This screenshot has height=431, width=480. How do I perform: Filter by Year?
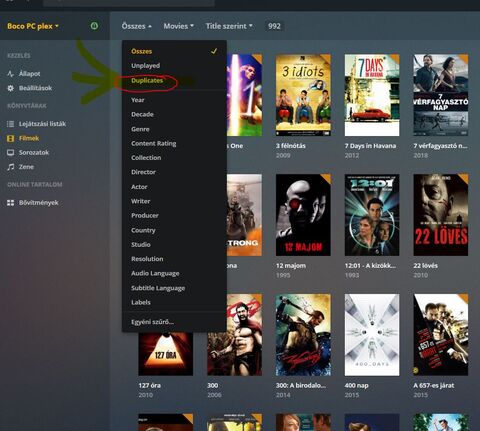(174, 100)
